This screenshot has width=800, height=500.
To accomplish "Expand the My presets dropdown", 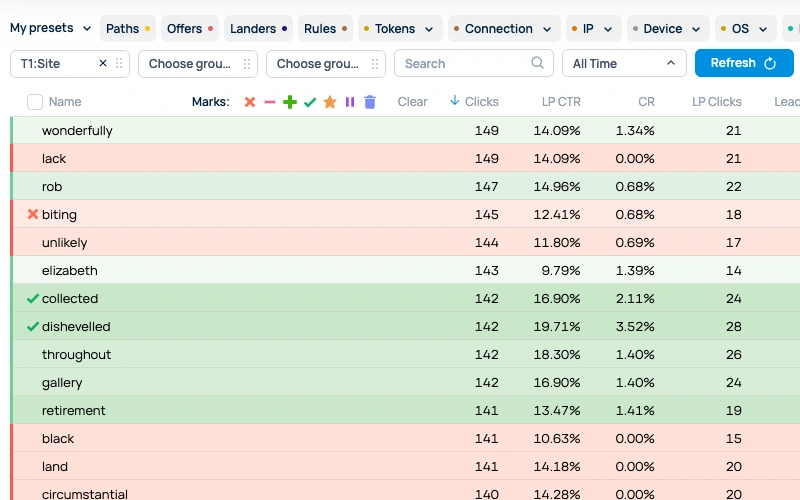I will 50,28.
